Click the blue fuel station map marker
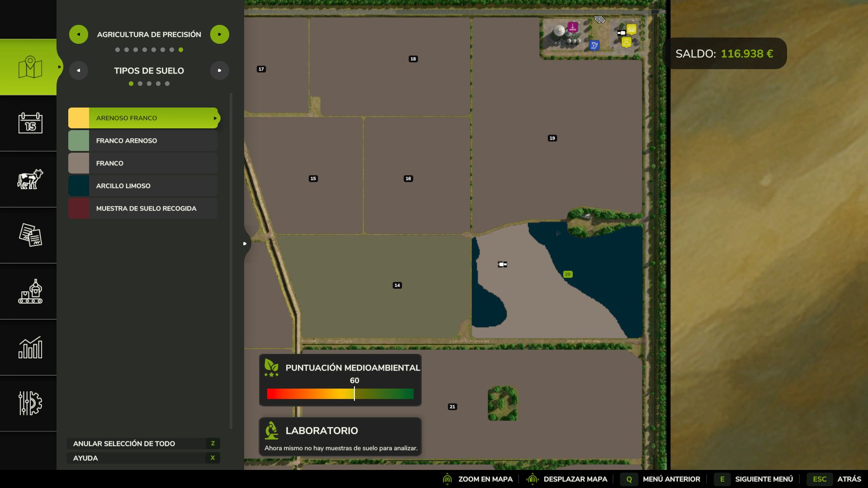The width and height of the screenshot is (868, 488). [x=594, y=45]
